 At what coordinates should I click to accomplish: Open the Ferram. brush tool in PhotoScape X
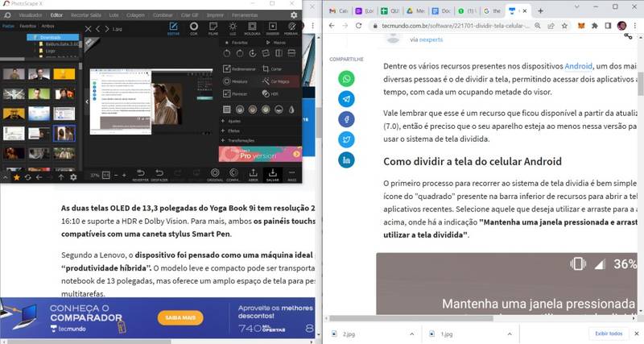tap(291, 29)
